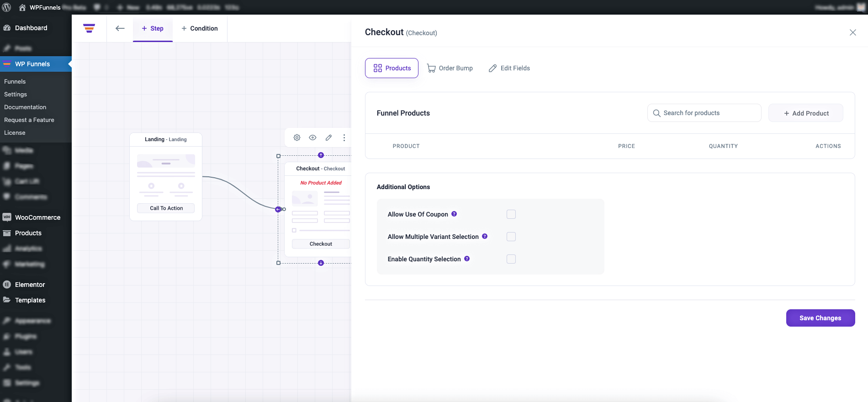The width and height of the screenshot is (868, 402).
Task: Click the QUANTITY column header
Action: click(x=723, y=146)
